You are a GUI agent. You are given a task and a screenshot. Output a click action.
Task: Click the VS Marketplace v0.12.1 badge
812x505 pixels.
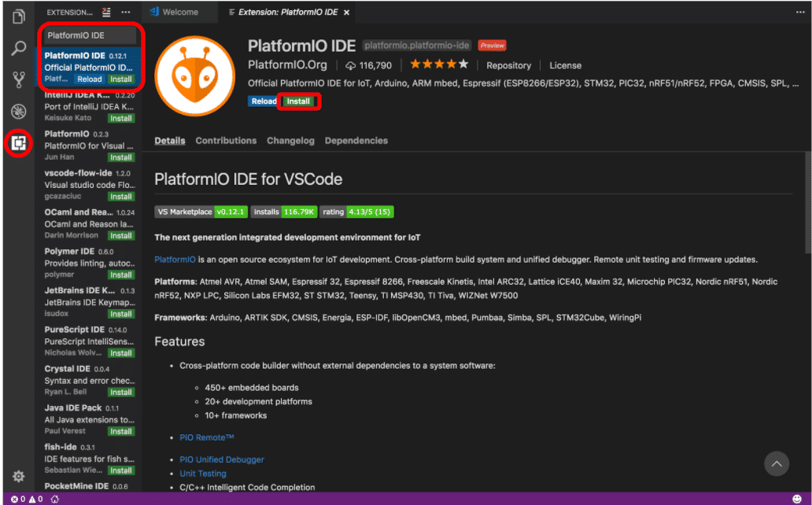point(201,212)
